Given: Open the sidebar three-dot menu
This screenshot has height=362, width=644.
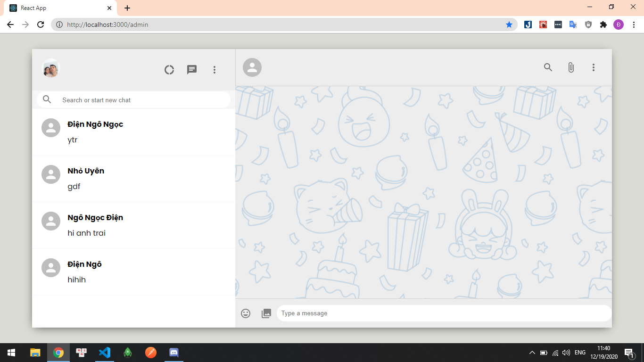Looking at the screenshot, I should 215,70.
